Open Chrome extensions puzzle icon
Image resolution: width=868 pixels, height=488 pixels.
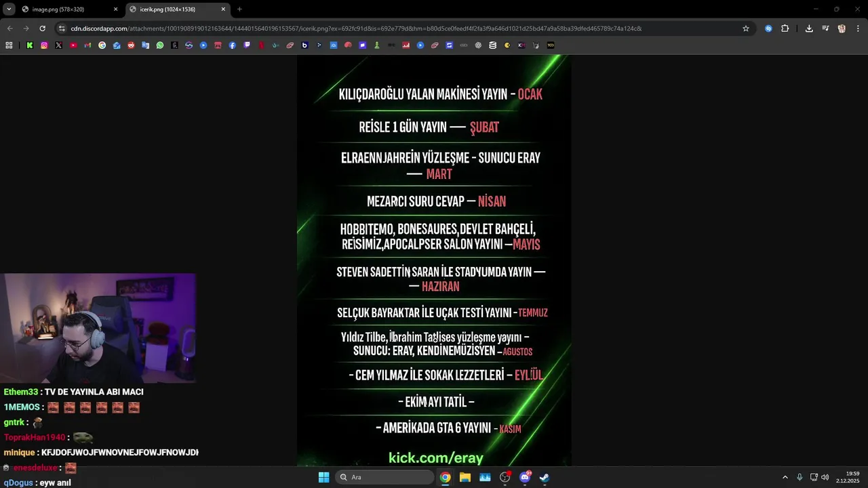[x=785, y=28]
